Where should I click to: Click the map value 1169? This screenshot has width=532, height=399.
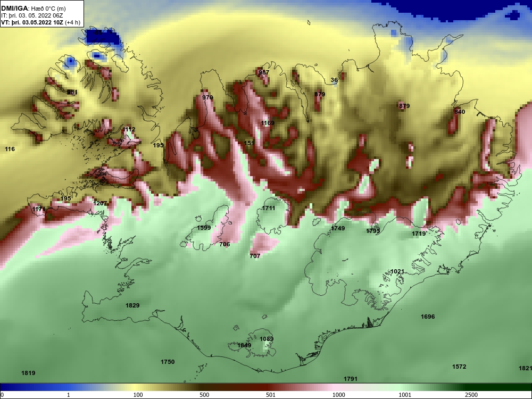268,123
